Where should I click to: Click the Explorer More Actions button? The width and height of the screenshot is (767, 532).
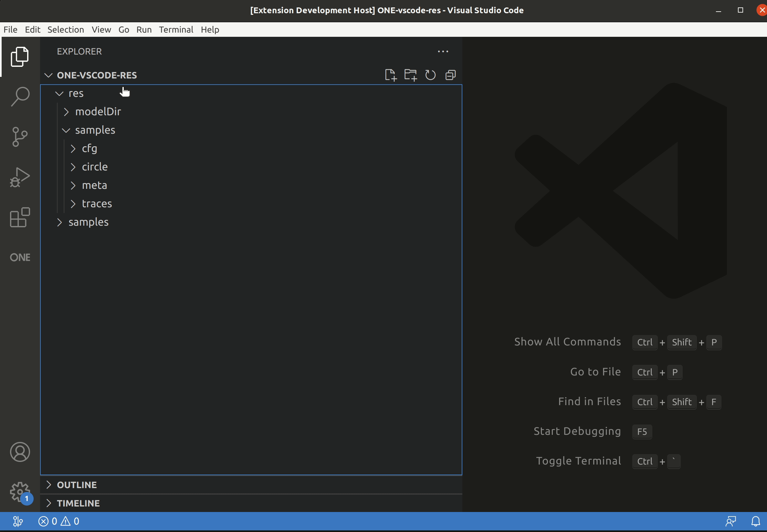pyautogui.click(x=443, y=51)
